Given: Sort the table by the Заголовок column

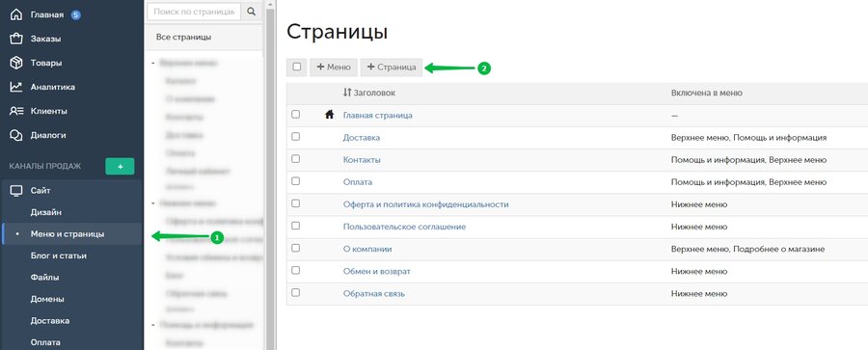Looking at the screenshot, I should (x=369, y=93).
